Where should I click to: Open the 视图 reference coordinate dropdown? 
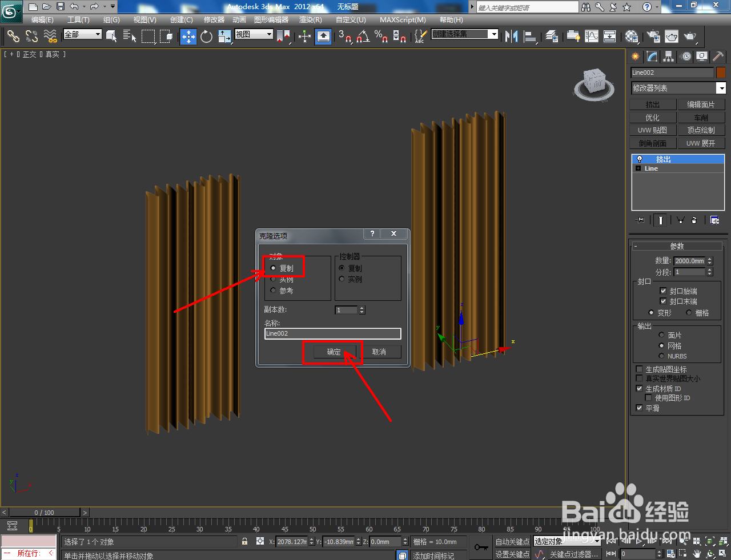(254, 34)
